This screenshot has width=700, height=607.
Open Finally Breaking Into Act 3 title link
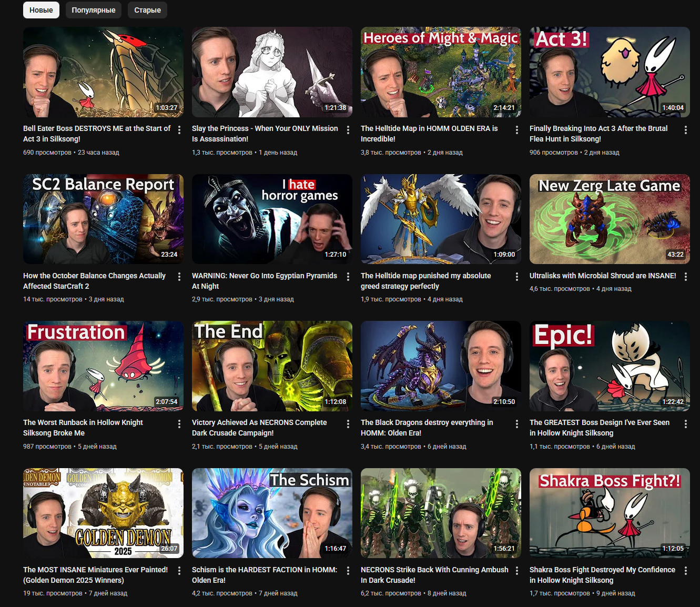[x=598, y=134]
